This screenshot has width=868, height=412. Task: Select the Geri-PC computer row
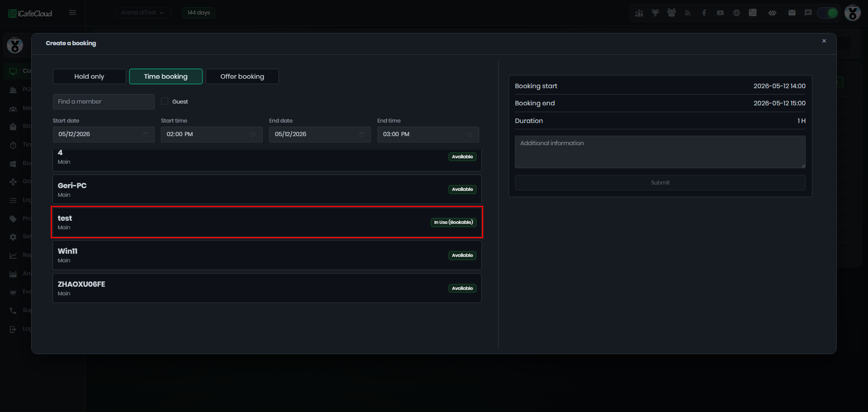pos(267,189)
